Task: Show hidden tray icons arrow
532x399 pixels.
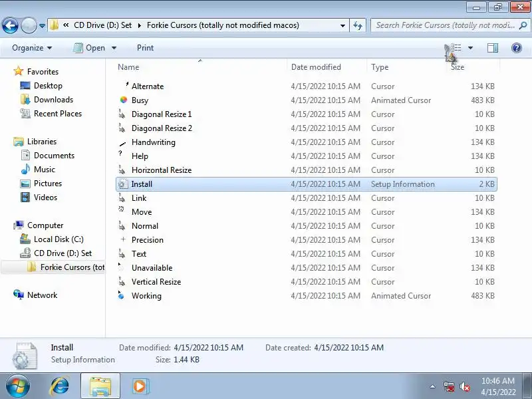Action: 432,386
